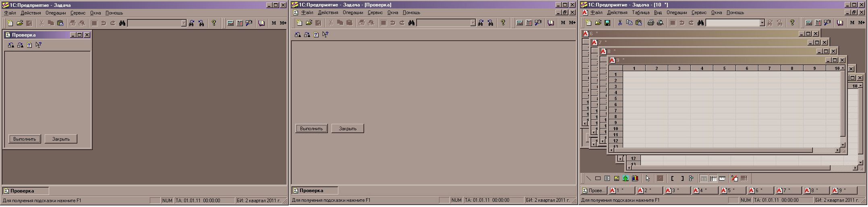Click the ruler icon in bottom toolbar

coord(722,178)
